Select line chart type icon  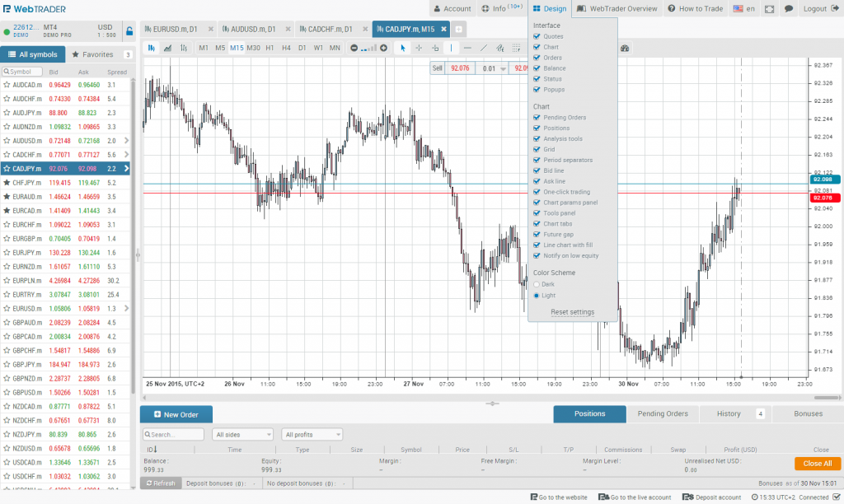click(x=168, y=48)
